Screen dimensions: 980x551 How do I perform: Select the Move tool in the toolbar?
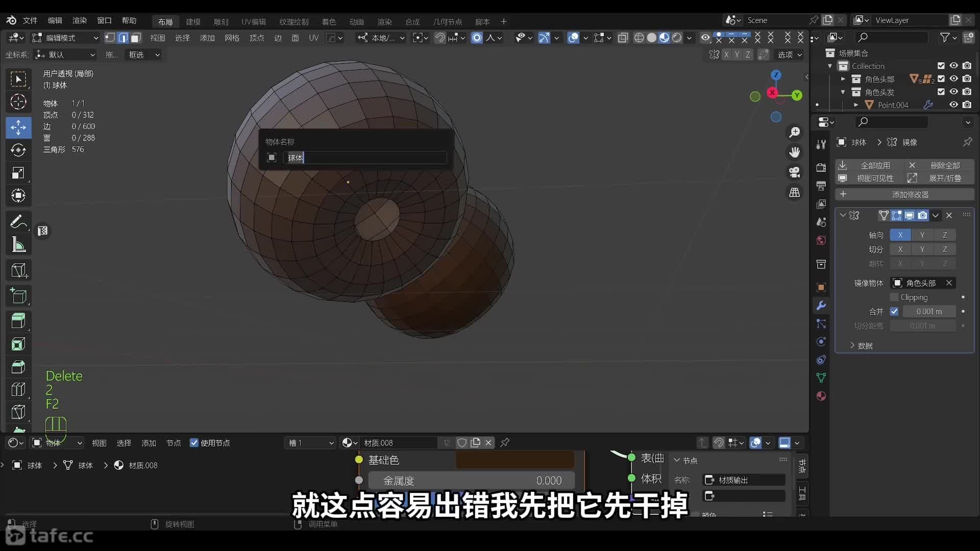coord(18,128)
